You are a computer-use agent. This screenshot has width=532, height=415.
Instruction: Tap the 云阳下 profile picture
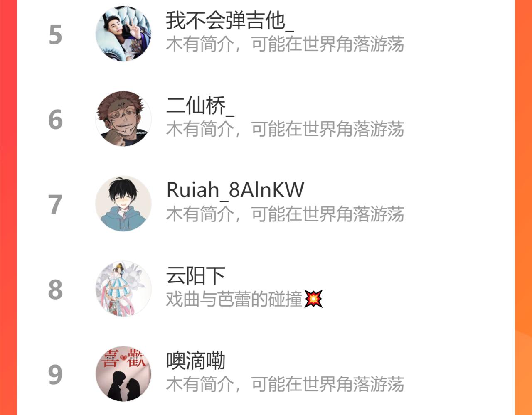pos(123,289)
